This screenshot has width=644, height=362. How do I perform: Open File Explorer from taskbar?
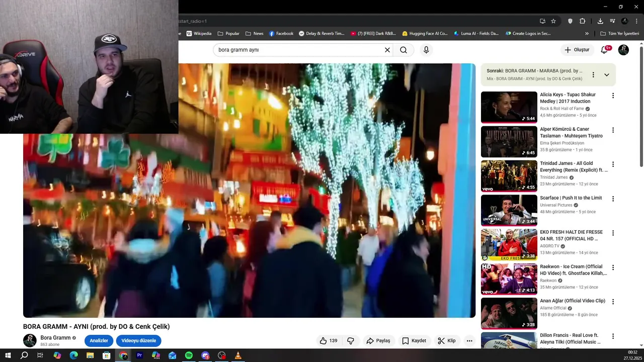pos(90,355)
